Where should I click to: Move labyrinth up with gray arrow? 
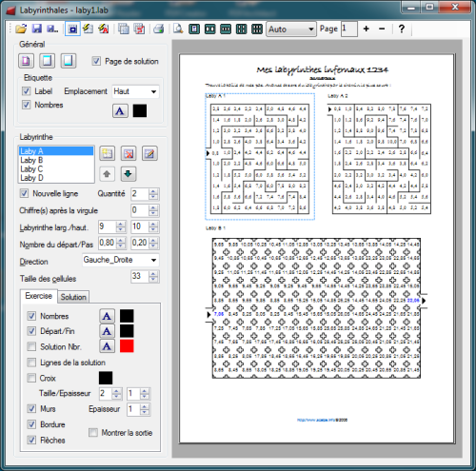coord(108,174)
